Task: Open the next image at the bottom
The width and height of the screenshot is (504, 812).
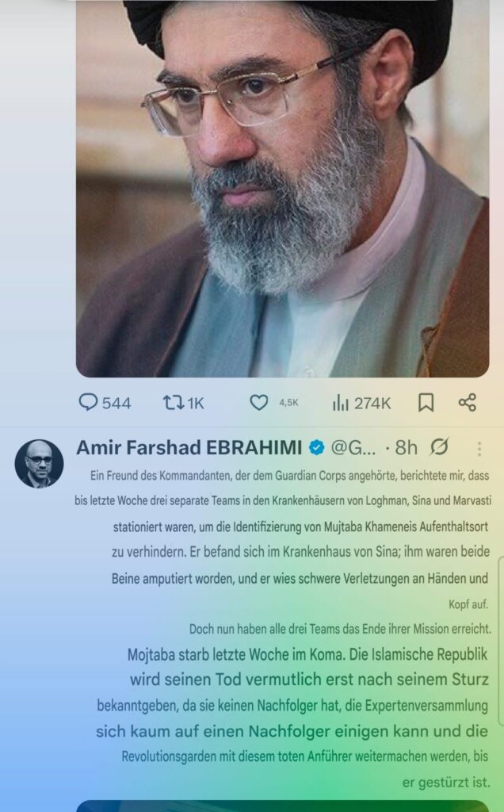Action: [x=283, y=806]
